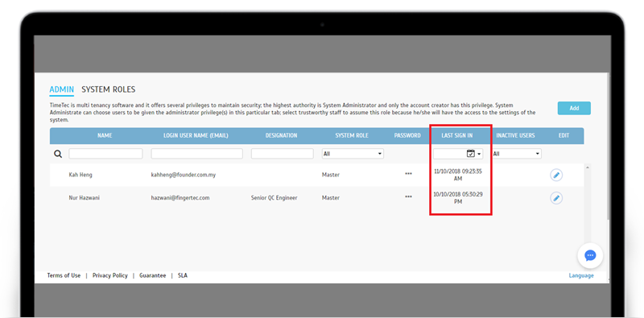Viewport: 644px width, 318px height.
Task: Click the NAME column header
Action: click(105, 135)
